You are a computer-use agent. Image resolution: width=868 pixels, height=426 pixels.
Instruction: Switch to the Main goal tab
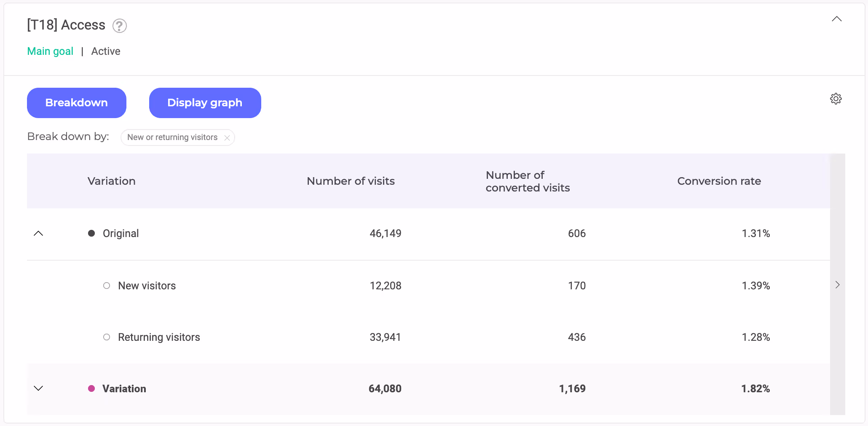(x=50, y=51)
